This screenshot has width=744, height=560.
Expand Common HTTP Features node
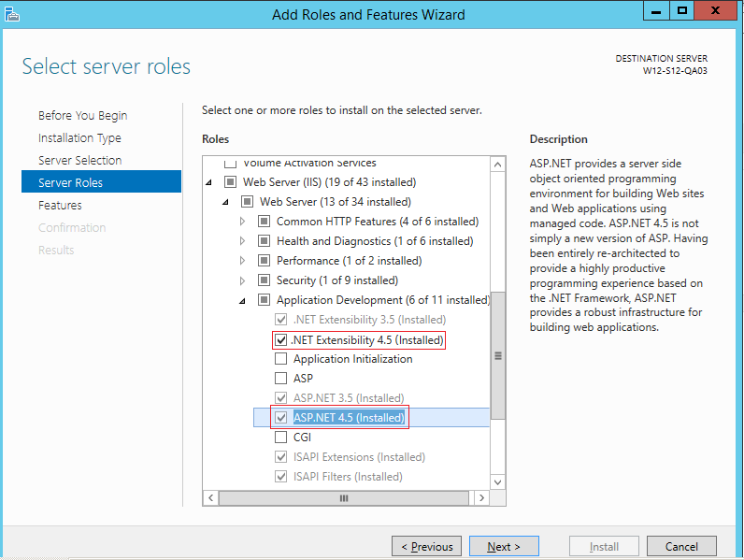point(242,222)
